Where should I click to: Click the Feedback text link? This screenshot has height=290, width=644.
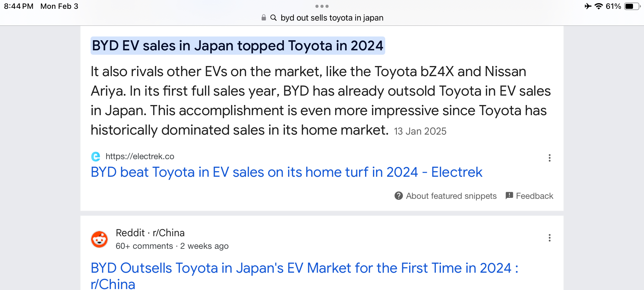[534, 196]
